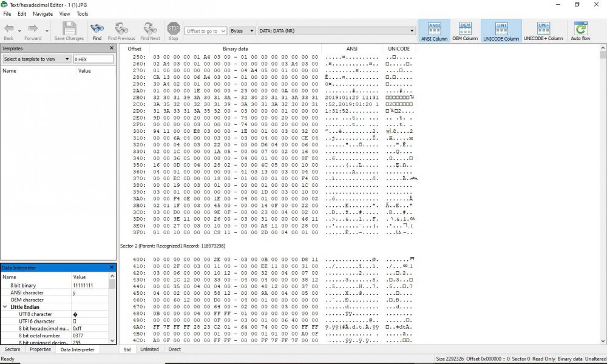Switch to the Sectors tab

tap(12, 349)
